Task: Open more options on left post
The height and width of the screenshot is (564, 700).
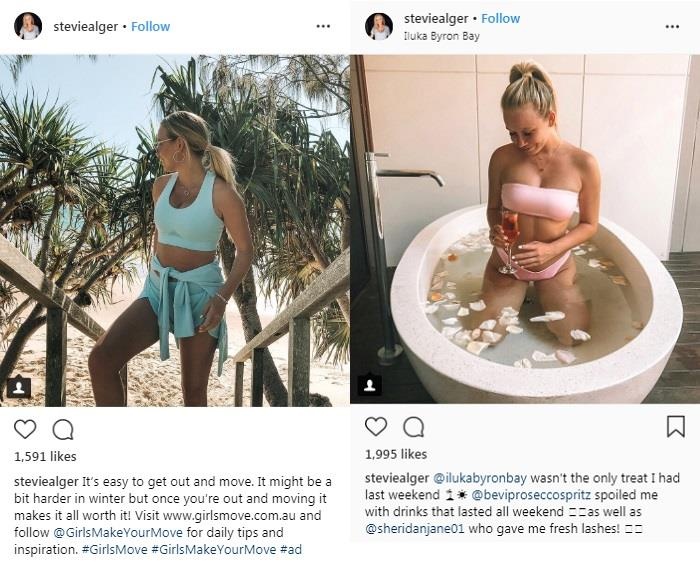Action: [323, 26]
